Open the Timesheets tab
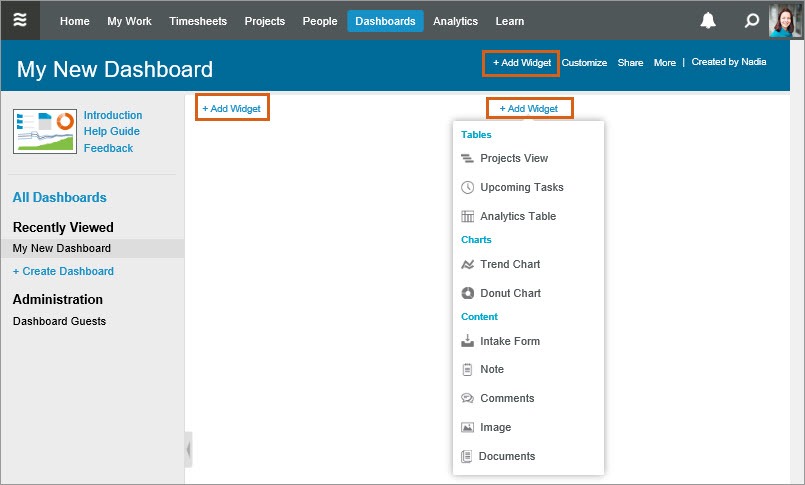 pyautogui.click(x=198, y=21)
